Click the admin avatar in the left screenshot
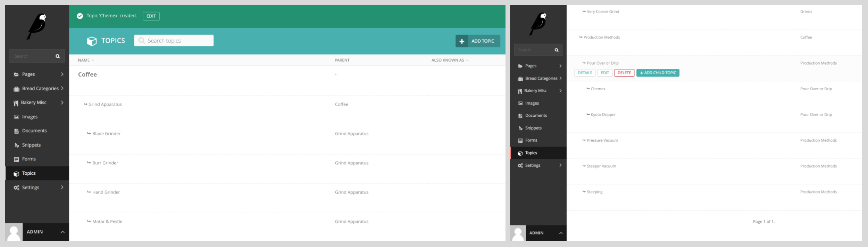868x247 pixels. click(14, 232)
